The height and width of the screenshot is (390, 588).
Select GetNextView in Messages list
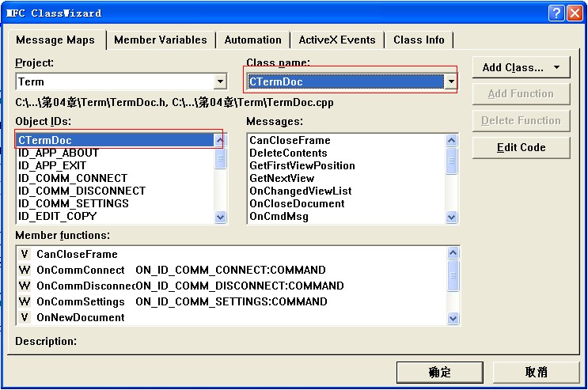(x=347, y=178)
